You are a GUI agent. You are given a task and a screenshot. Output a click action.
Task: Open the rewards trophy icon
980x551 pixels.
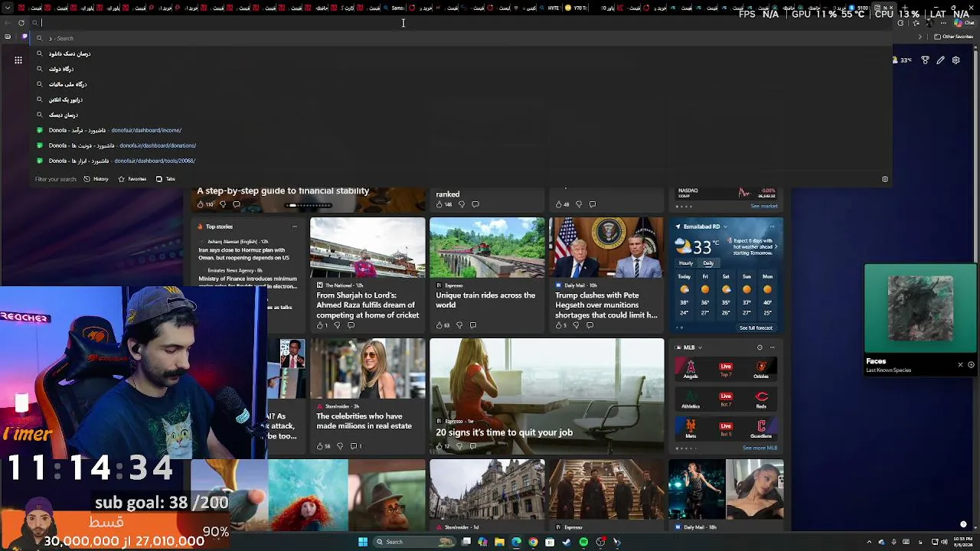tap(926, 60)
